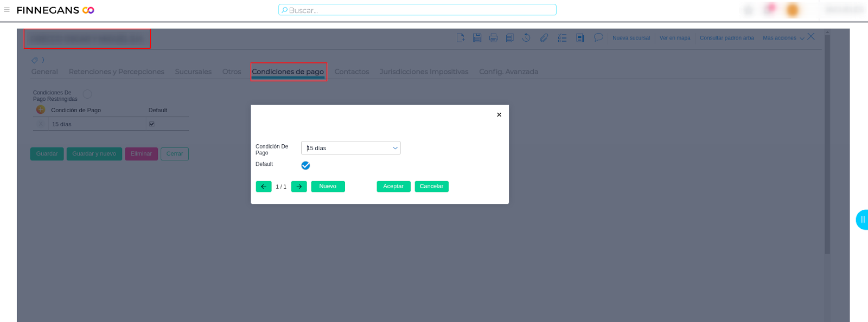
Task: Open the Condición De Pago dropdown
Action: pyautogui.click(x=350, y=148)
